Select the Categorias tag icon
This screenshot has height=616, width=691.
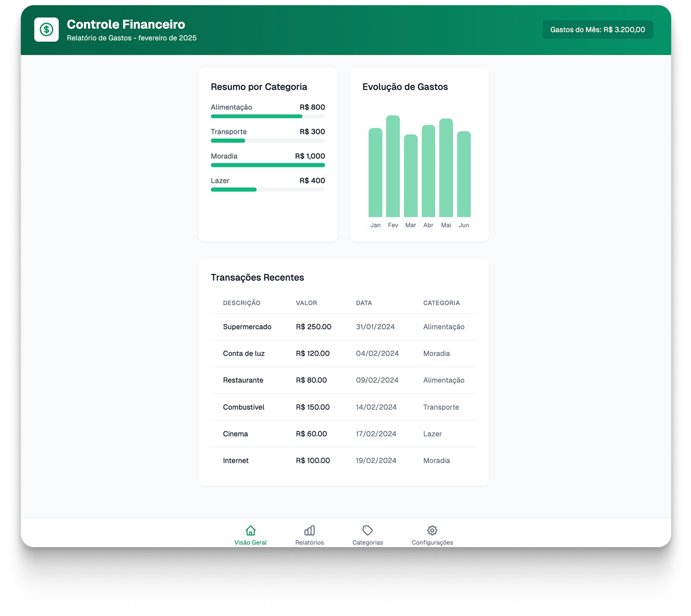(x=367, y=530)
